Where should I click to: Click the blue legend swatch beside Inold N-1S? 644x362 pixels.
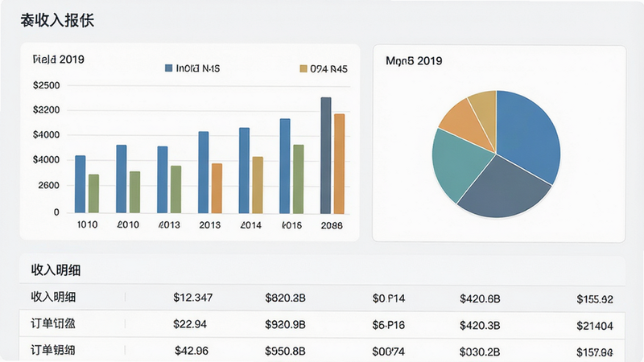[168, 68]
